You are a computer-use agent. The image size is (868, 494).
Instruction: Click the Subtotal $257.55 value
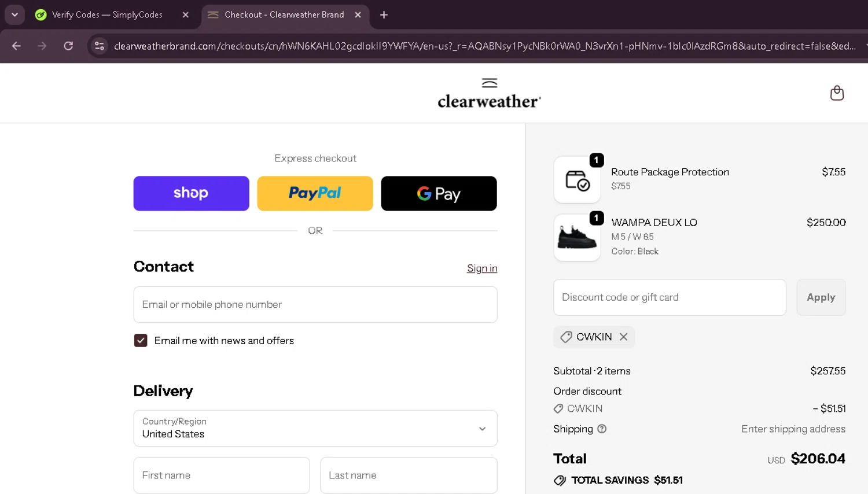827,371
